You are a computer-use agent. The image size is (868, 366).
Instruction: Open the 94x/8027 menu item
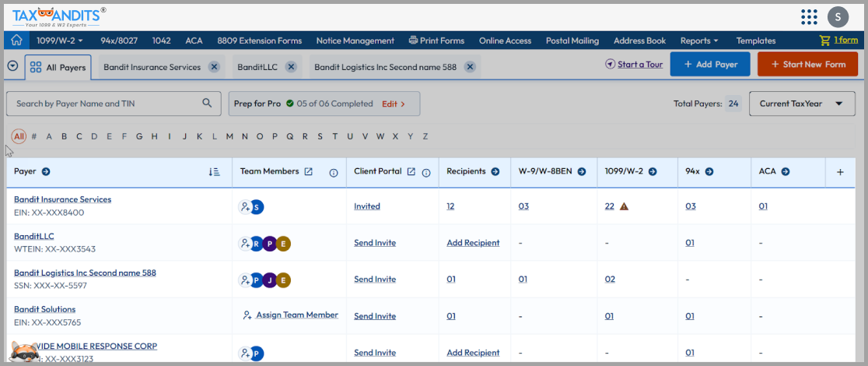[x=119, y=40]
